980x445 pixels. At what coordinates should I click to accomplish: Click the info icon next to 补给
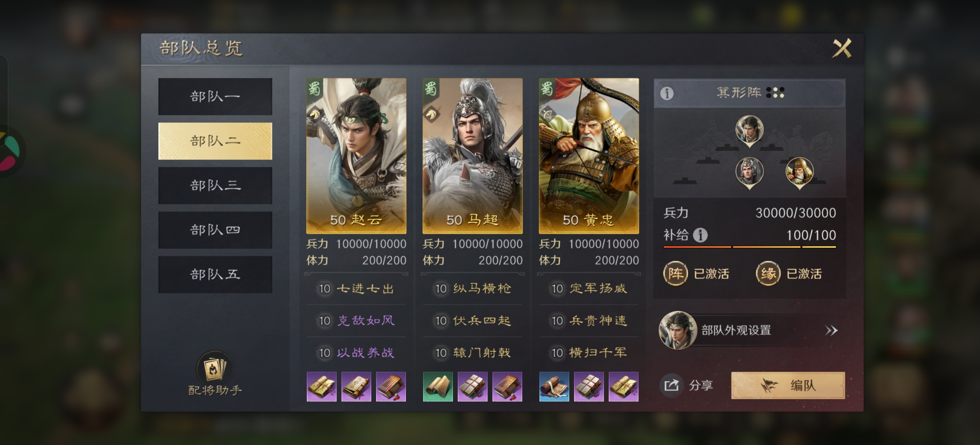click(700, 235)
